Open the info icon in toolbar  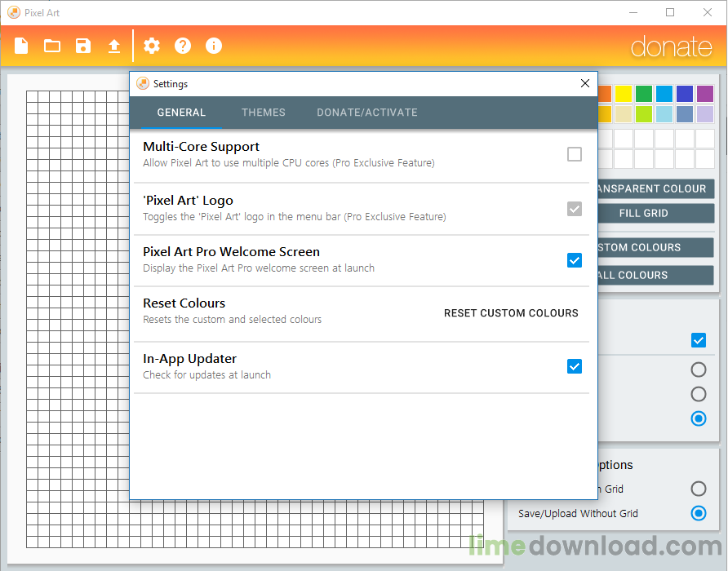[x=214, y=46]
